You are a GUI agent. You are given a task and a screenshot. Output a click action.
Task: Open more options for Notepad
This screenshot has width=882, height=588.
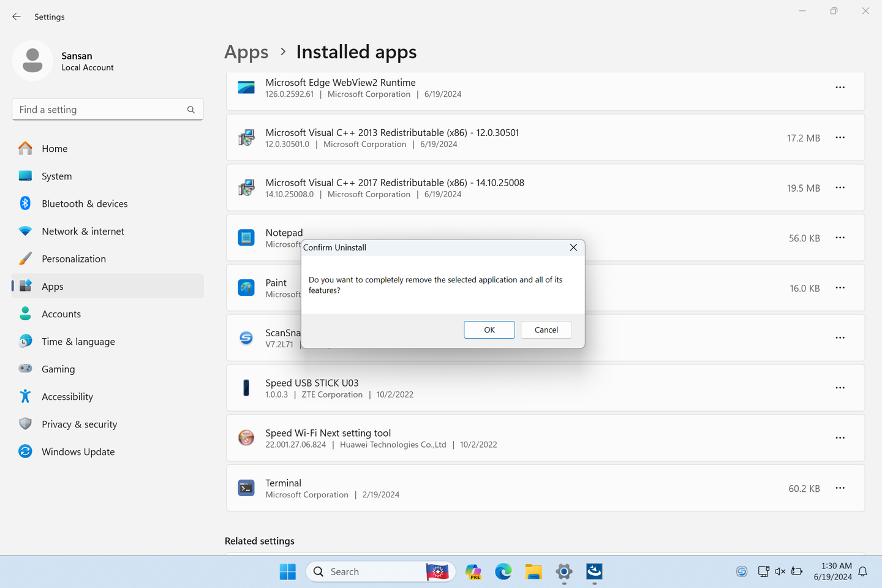click(x=840, y=238)
